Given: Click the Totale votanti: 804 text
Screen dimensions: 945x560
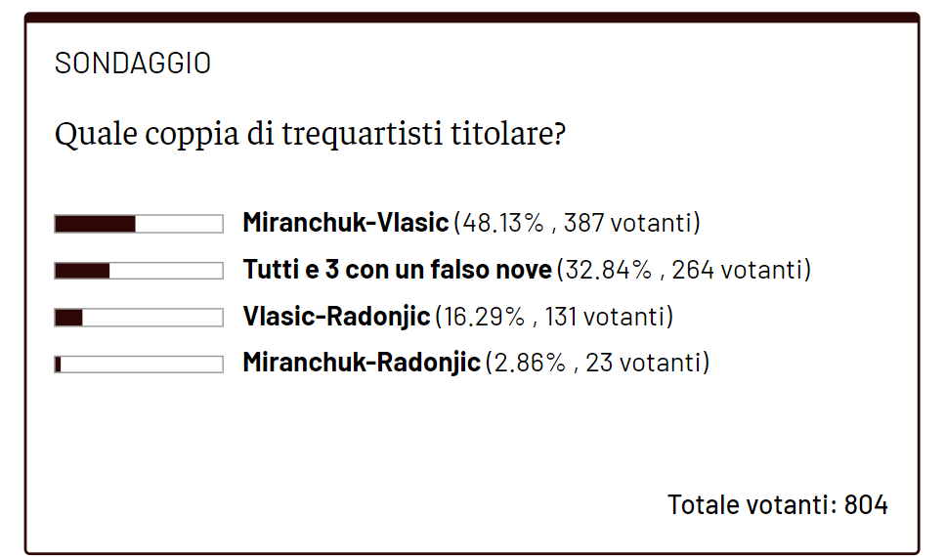Looking at the screenshot, I should 777,505.
